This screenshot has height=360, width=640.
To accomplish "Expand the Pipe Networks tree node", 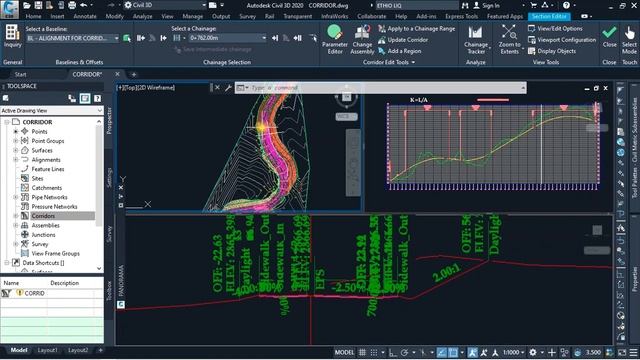I will point(16,197).
